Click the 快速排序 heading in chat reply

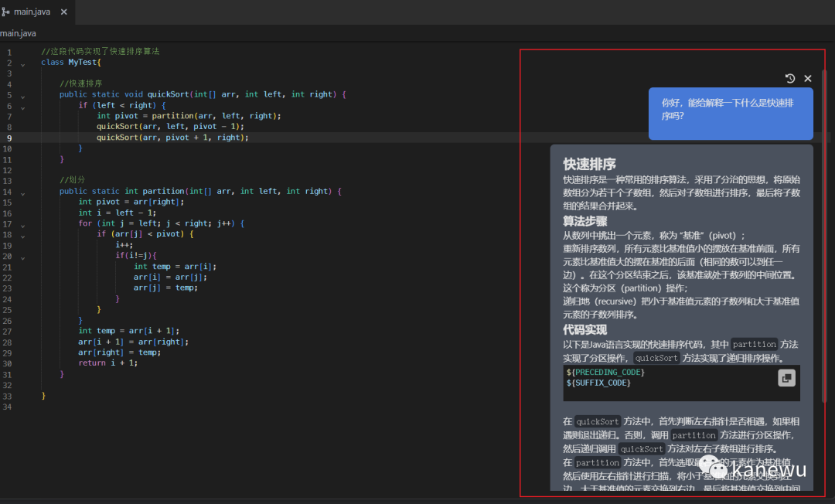(x=589, y=164)
